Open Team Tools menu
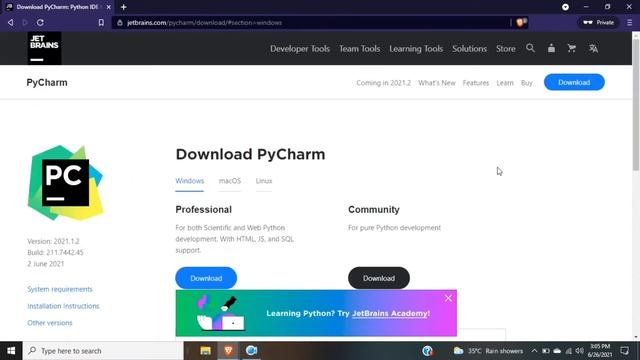Image resolution: width=640 pixels, height=360 pixels. [360, 49]
